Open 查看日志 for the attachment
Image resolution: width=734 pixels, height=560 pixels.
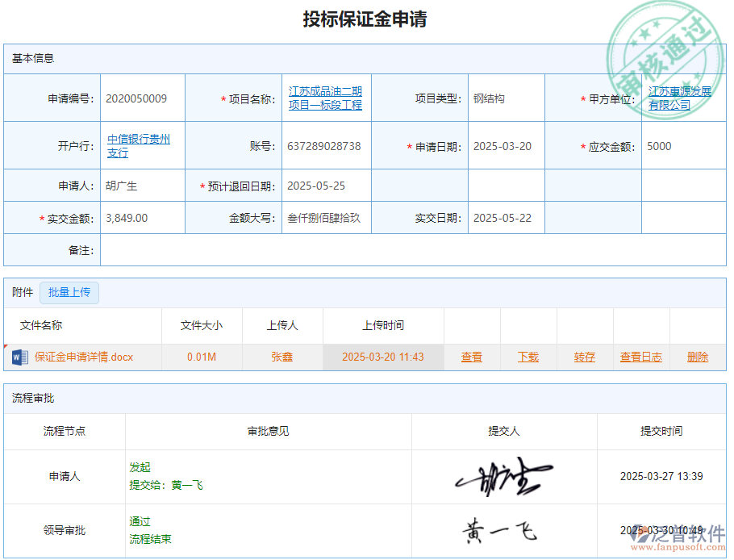pyautogui.click(x=640, y=357)
